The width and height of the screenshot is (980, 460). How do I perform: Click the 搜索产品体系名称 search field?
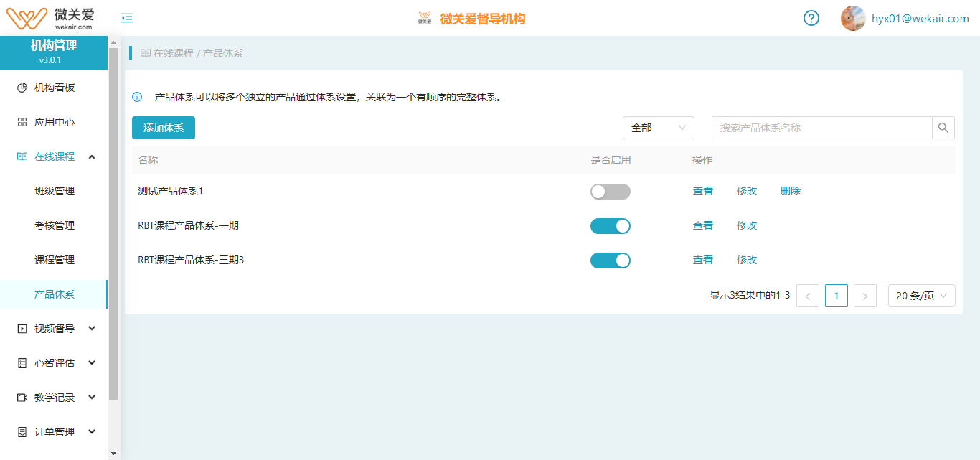(x=821, y=128)
